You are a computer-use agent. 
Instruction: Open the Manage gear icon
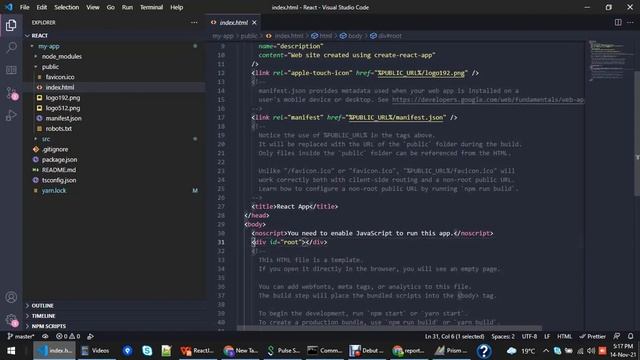[x=11, y=320]
